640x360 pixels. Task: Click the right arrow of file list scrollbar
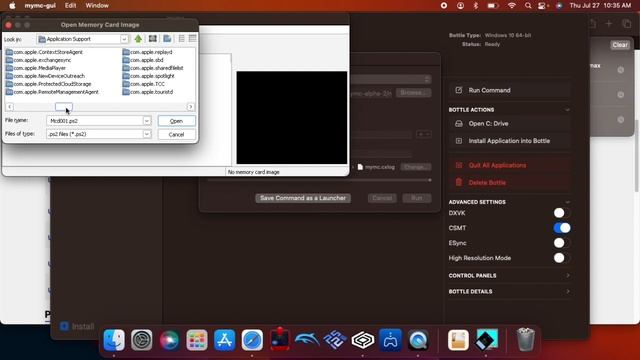[191, 107]
